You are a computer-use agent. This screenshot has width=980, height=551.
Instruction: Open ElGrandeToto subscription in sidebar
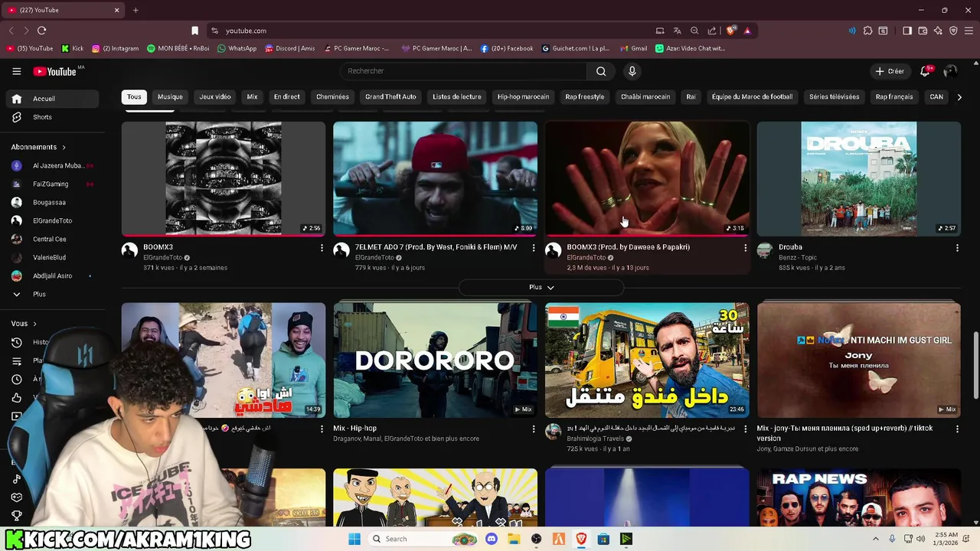coord(51,220)
